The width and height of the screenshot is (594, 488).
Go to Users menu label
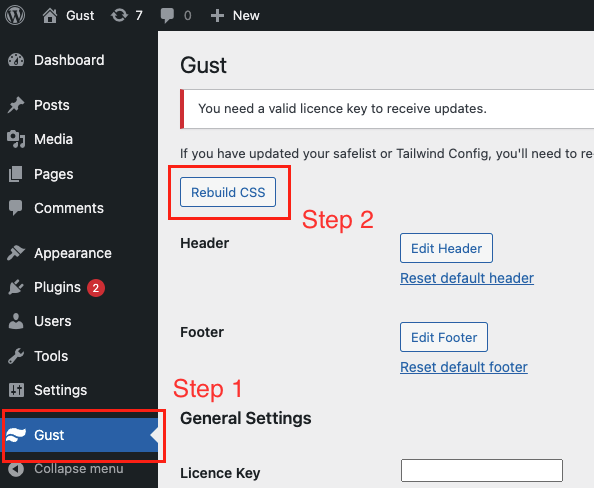pos(53,321)
